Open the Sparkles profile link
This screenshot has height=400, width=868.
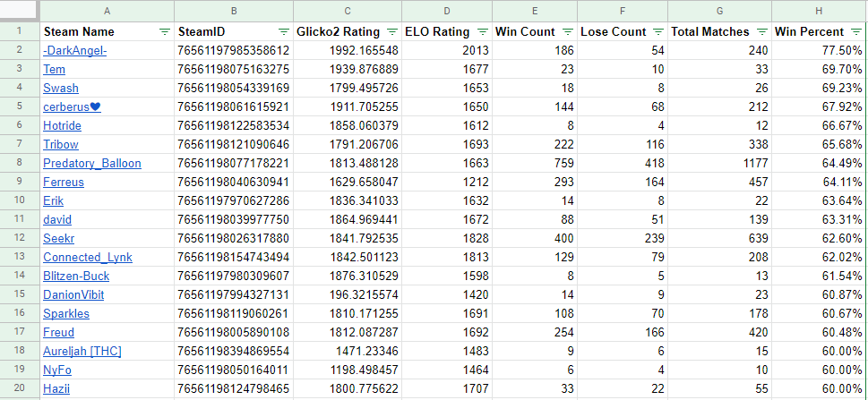[66, 314]
